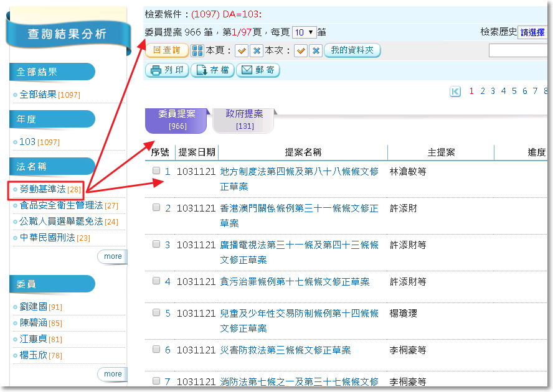Click the 回查詢 button
The image size is (553, 392).
[167, 50]
